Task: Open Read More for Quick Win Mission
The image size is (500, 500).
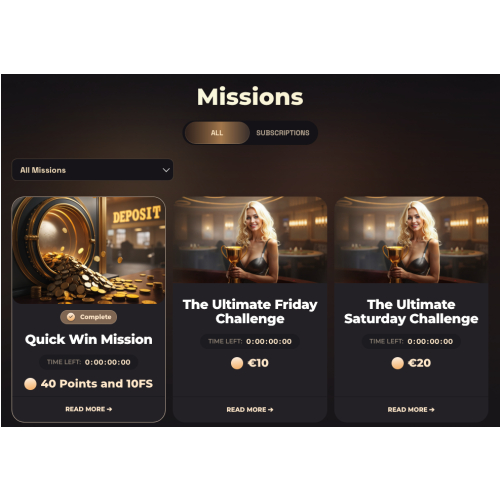Action: point(89,409)
